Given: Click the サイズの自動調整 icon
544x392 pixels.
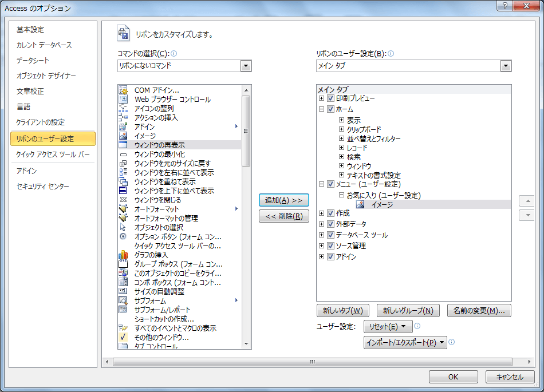Looking at the screenshot, I should pos(123,291).
